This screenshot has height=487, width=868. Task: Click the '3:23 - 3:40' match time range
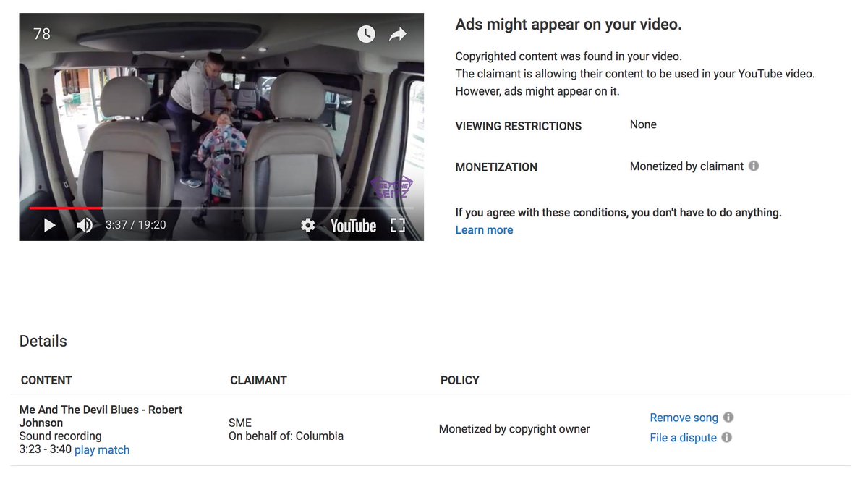point(45,449)
